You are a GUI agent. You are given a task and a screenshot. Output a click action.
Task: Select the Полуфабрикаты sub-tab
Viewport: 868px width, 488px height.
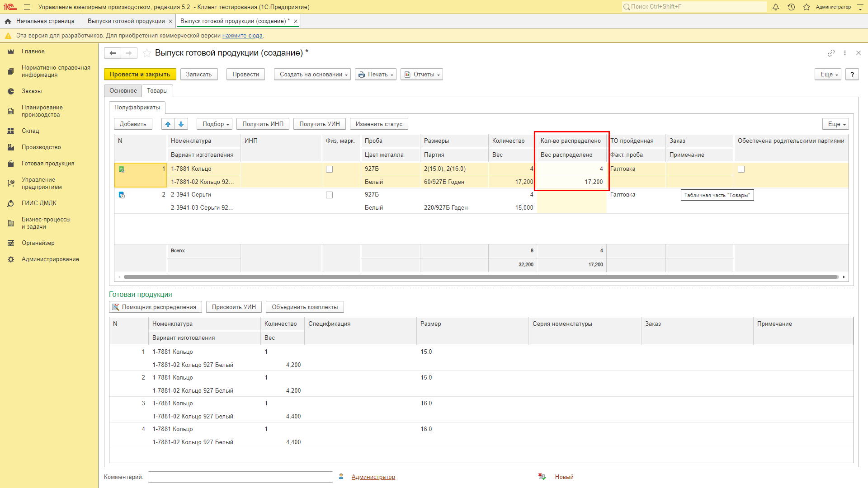pyautogui.click(x=137, y=108)
